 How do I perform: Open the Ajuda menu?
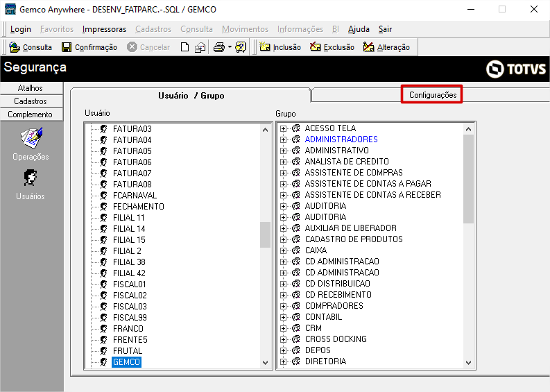(359, 29)
